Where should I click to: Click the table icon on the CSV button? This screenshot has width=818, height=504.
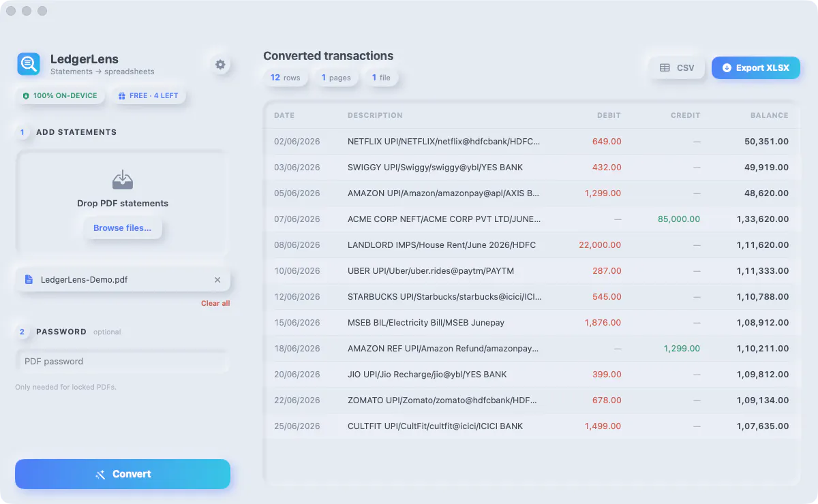pos(665,68)
